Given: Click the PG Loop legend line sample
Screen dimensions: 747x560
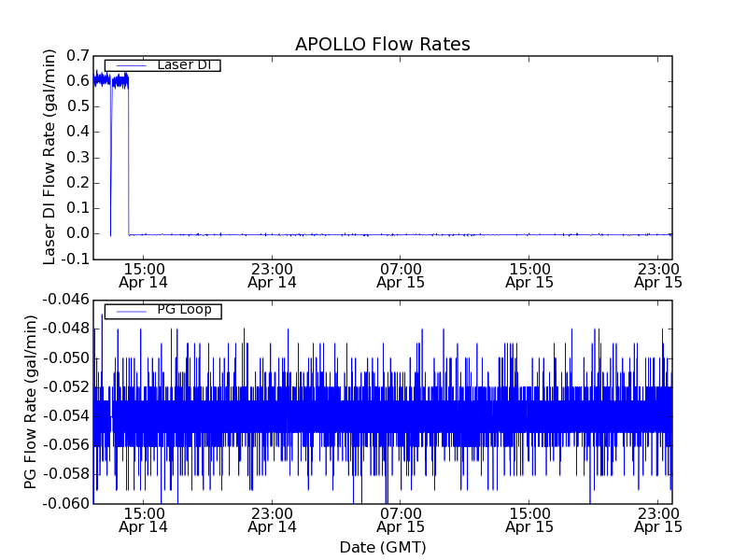Looking at the screenshot, I should [x=131, y=312].
